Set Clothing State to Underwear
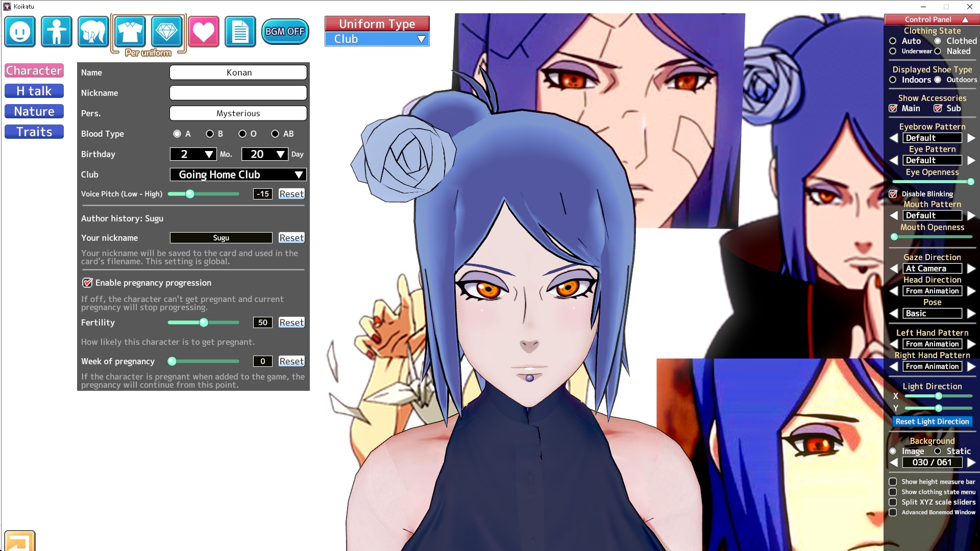Image resolution: width=980 pixels, height=551 pixels. (893, 51)
